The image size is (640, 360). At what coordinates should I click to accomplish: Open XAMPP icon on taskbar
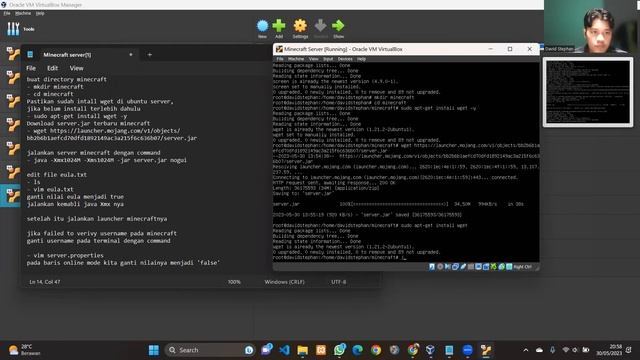[x=321, y=350]
